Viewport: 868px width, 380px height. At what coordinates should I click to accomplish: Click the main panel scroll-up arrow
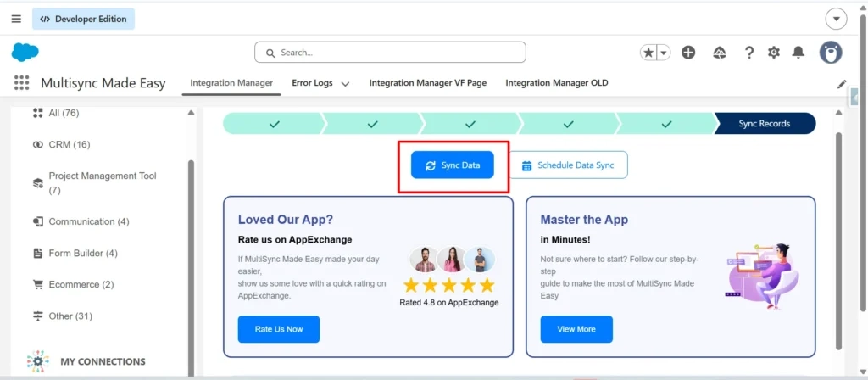point(838,113)
